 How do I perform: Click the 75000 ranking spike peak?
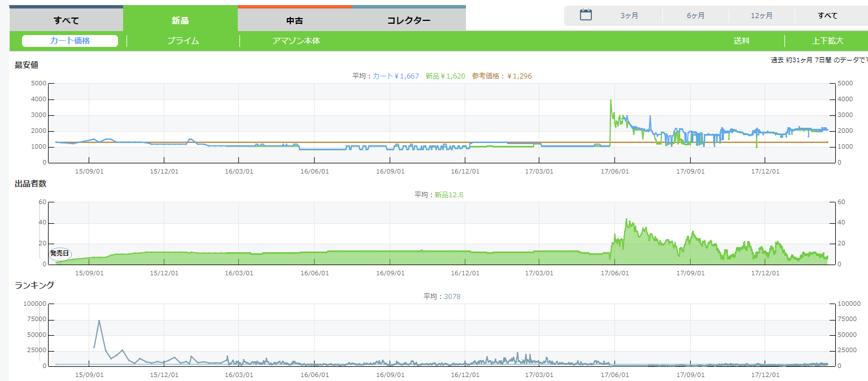pos(99,321)
